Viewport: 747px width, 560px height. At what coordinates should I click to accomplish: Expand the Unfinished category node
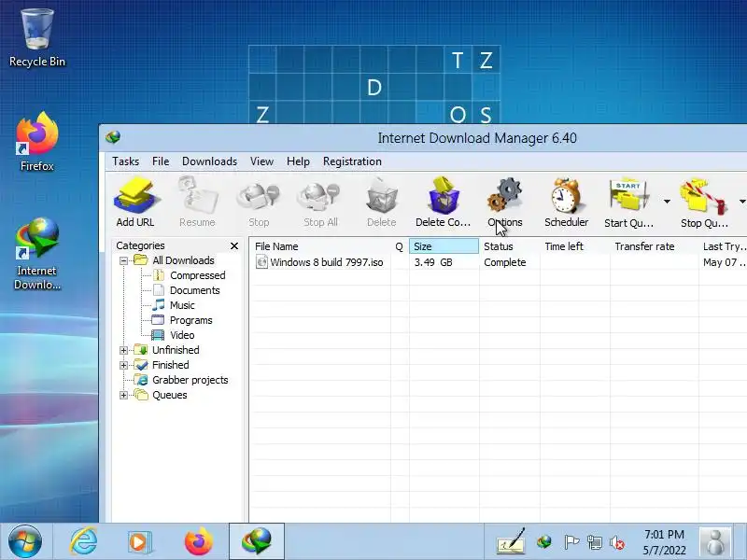(123, 350)
